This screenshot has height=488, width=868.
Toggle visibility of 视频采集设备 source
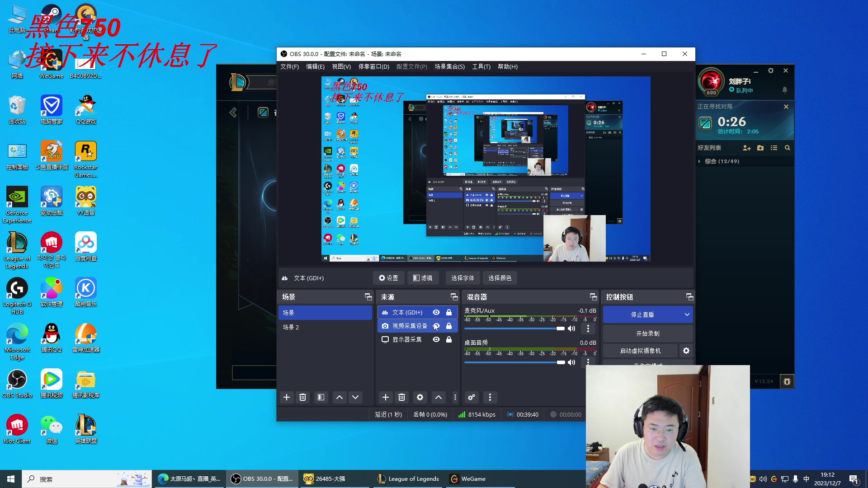[x=436, y=326]
